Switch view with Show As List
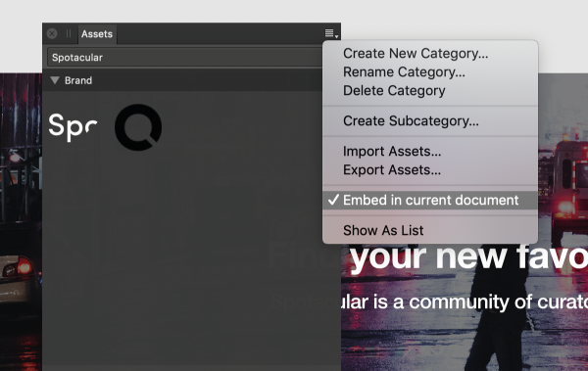This screenshot has width=588, height=371. tap(383, 230)
